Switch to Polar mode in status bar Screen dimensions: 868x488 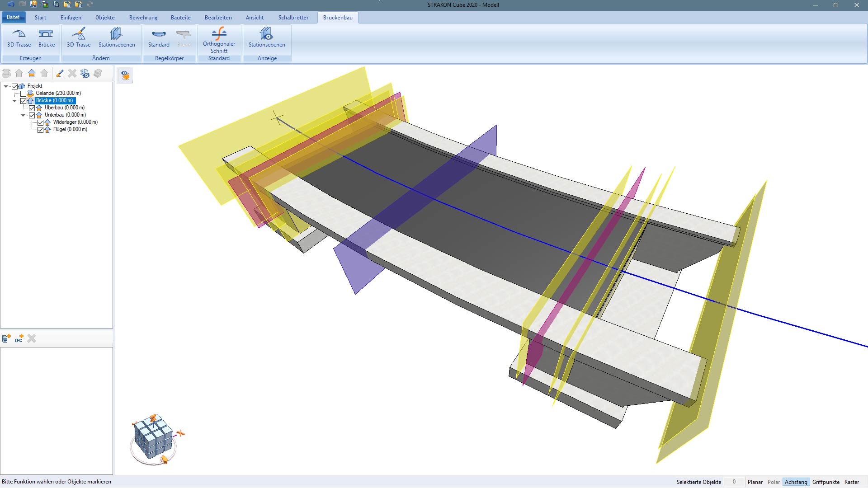point(774,482)
